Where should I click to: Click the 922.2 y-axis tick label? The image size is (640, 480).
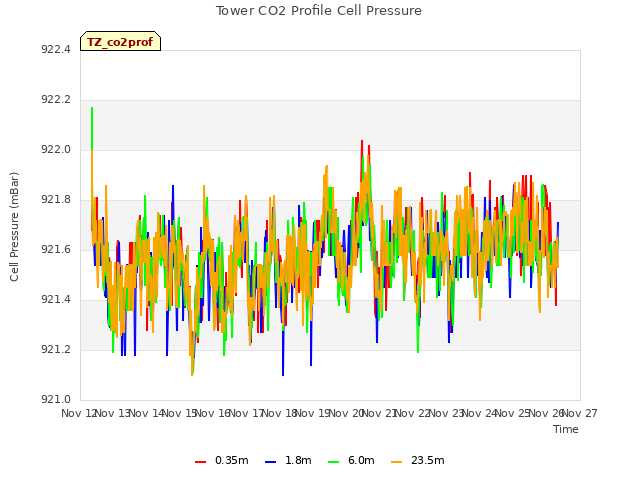tap(56, 100)
